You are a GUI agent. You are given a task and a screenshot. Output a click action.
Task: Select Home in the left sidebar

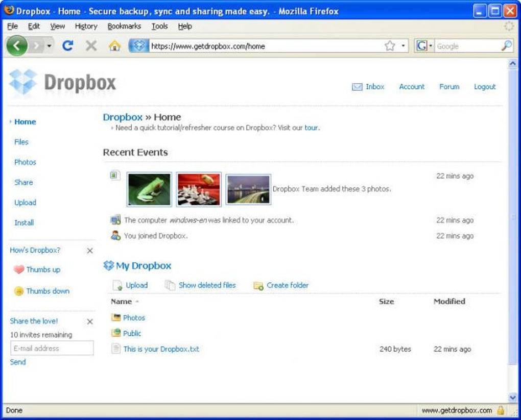click(x=25, y=122)
